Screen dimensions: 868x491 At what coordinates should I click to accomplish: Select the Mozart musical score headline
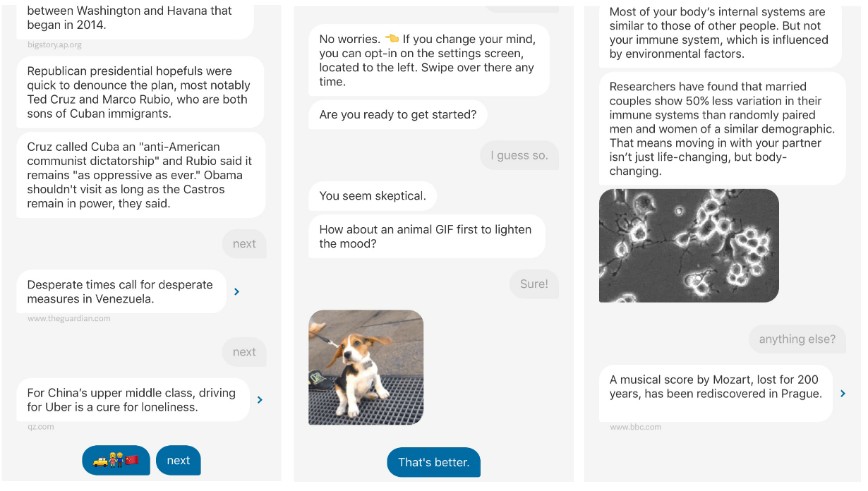coord(716,387)
